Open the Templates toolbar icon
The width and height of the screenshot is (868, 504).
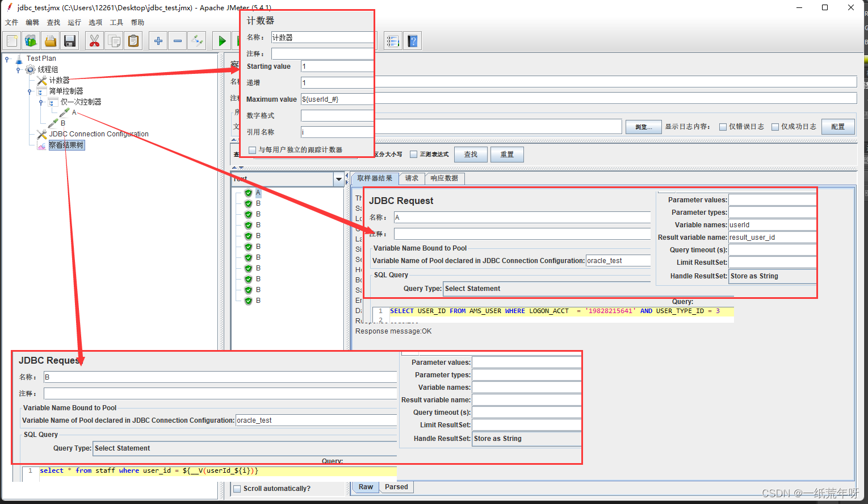[x=31, y=40]
